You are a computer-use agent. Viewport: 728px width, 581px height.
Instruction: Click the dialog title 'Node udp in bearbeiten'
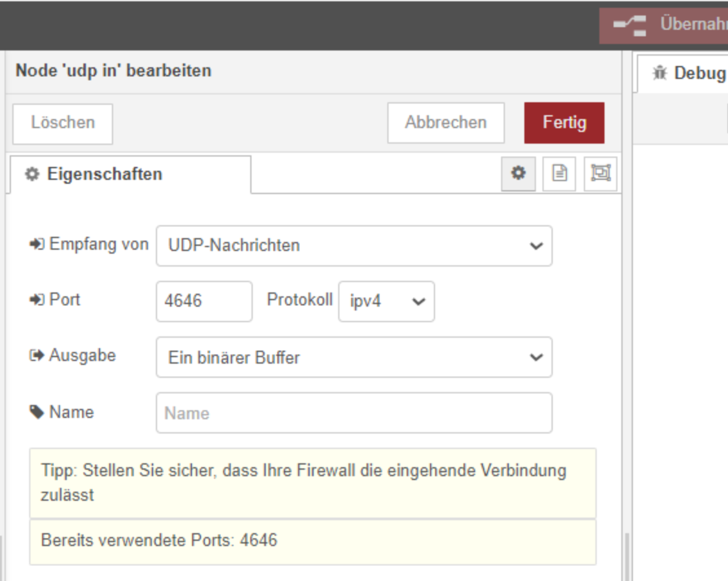[x=113, y=71]
